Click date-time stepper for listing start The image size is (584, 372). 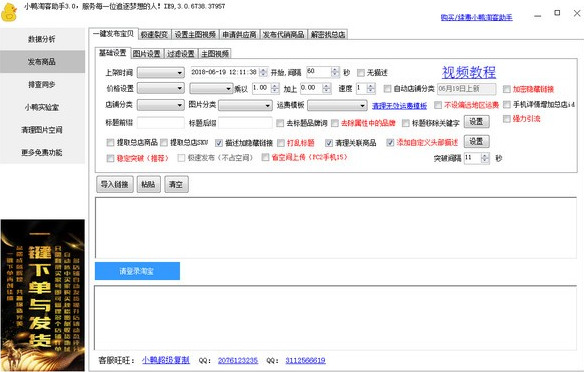click(264, 72)
